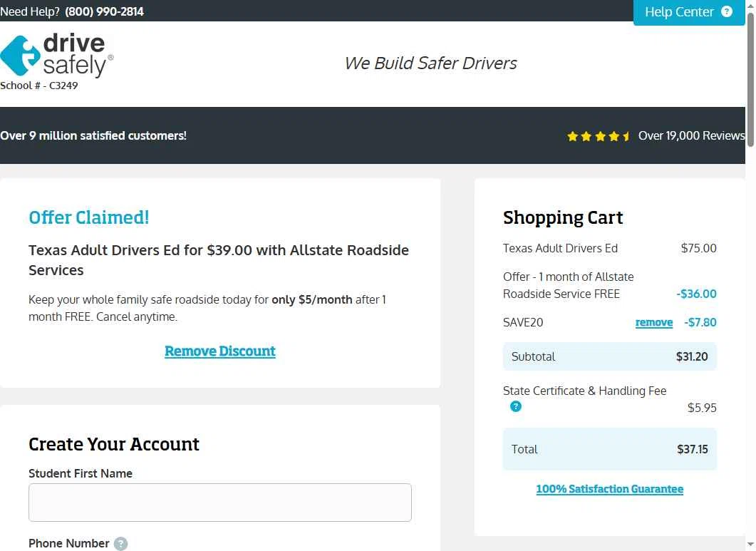Screen dimensions: 756x551
Task: Click the -$36.00 offer discount amount
Action: point(696,294)
